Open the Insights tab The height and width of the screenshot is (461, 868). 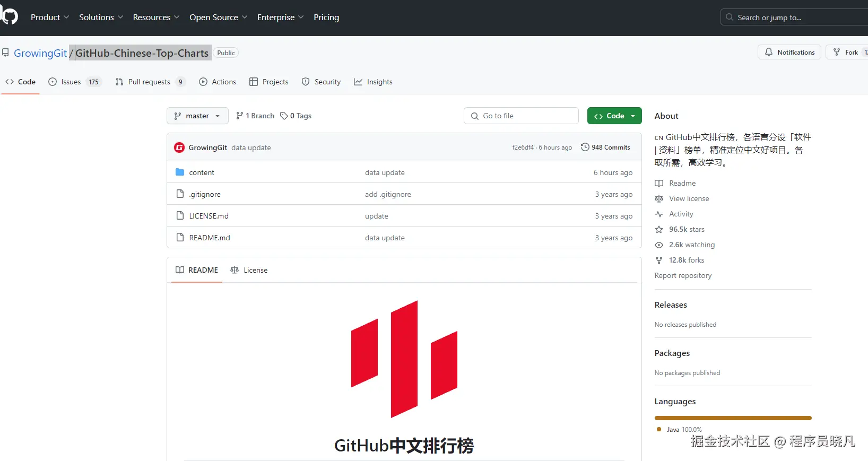(x=373, y=82)
